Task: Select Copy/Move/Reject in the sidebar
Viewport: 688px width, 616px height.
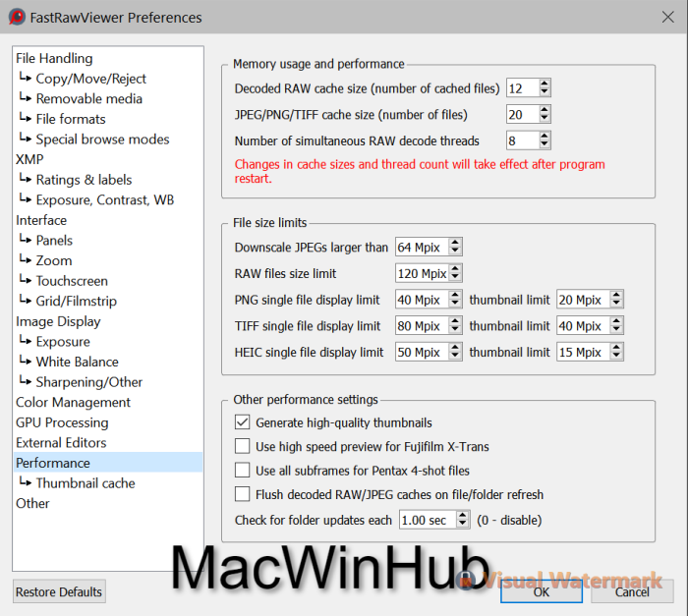Action: click(x=90, y=79)
